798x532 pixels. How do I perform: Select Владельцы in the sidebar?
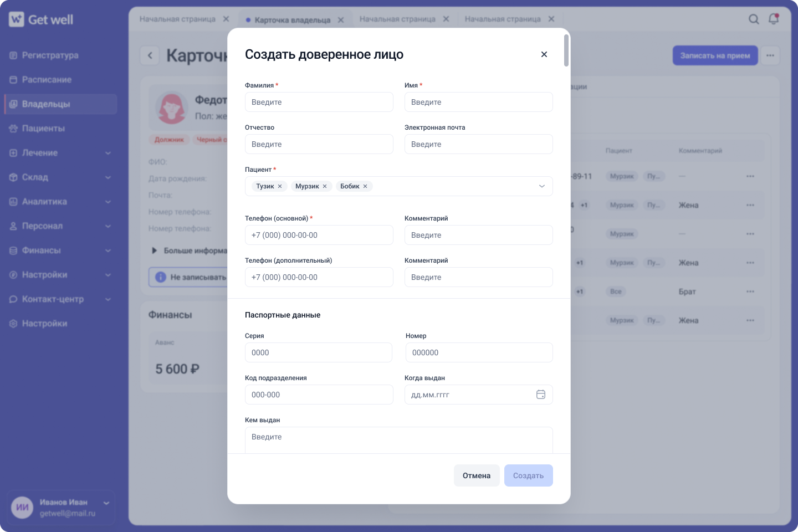(x=61, y=104)
